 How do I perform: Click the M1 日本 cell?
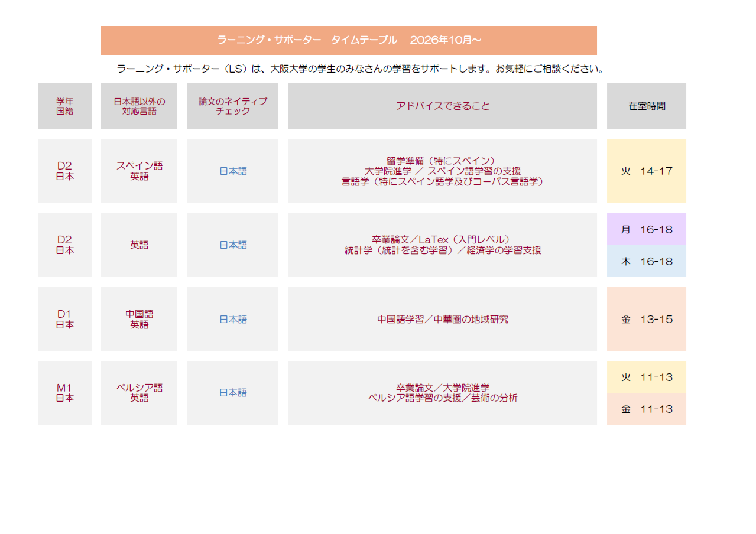click(64, 393)
